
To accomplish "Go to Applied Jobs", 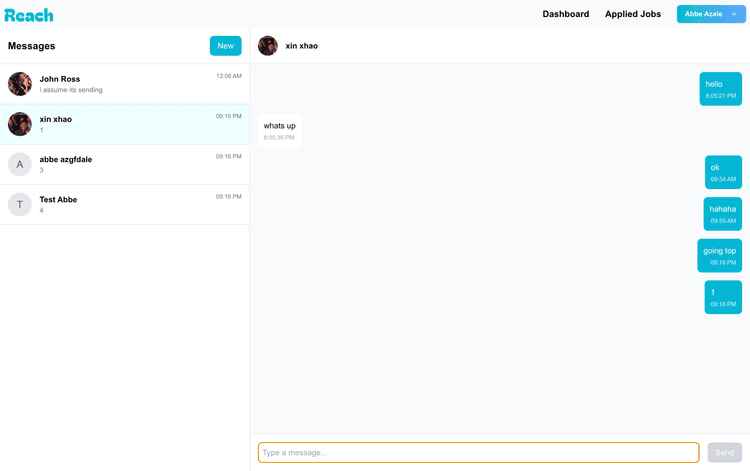I will point(632,14).
